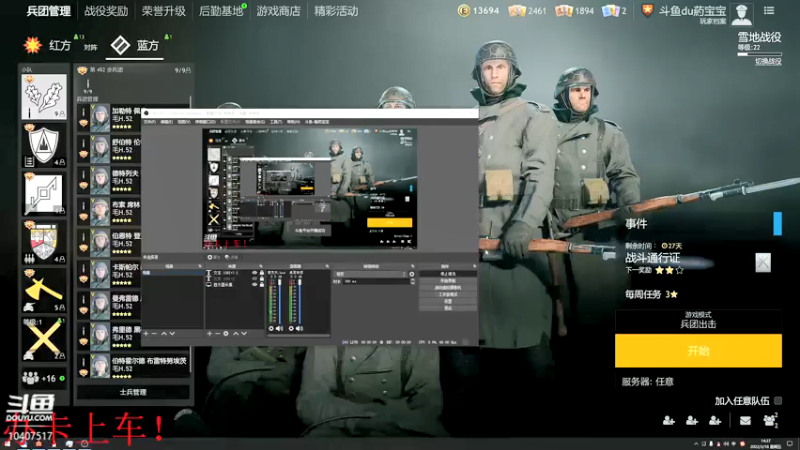800x450 pixels.
Task: Move the OBS source down with arrow
Action: pos(244,334)
